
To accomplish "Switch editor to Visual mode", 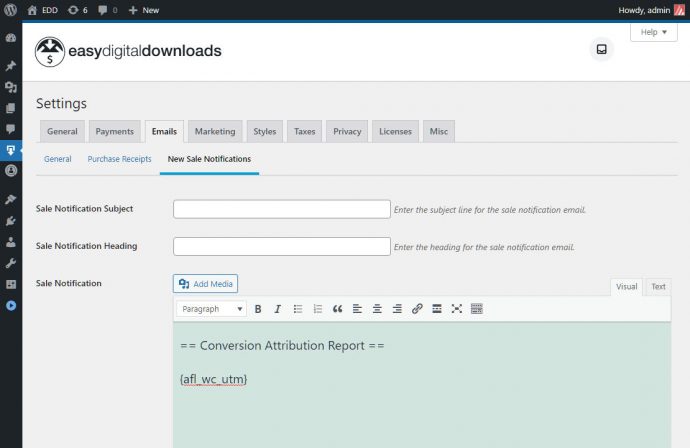I will pos(626,286).
